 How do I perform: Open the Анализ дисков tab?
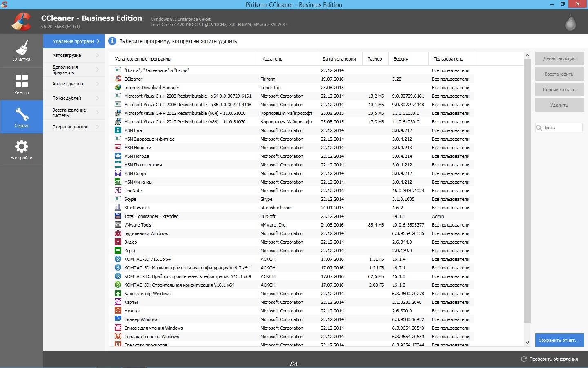click(x=74, y=84)
